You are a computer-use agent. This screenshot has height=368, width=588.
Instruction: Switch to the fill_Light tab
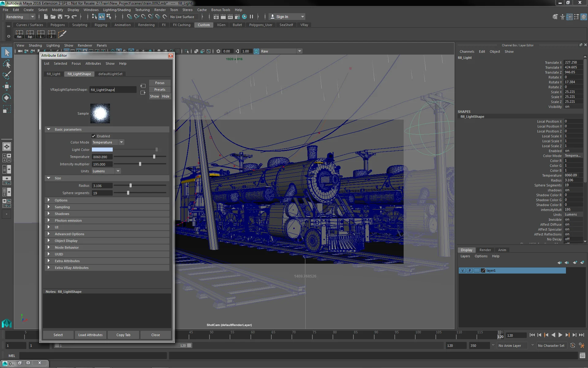tap(53, 74)
